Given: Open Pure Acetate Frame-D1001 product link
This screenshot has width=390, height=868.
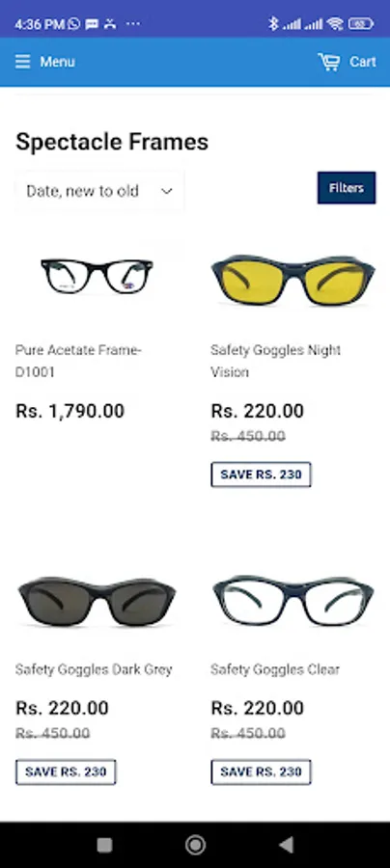Looking at the screenshot, I should click(78, 361).
